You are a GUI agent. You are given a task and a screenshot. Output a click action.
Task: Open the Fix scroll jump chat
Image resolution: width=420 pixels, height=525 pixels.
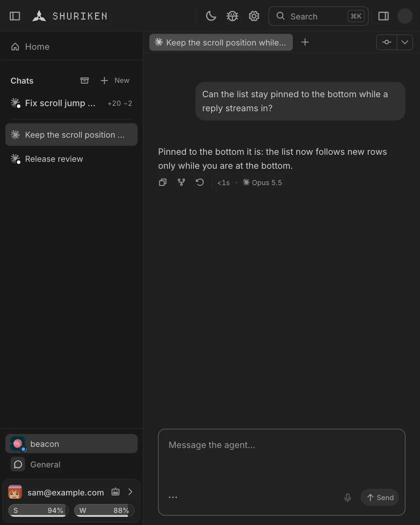pyautogui.click(x=72, y=103)
